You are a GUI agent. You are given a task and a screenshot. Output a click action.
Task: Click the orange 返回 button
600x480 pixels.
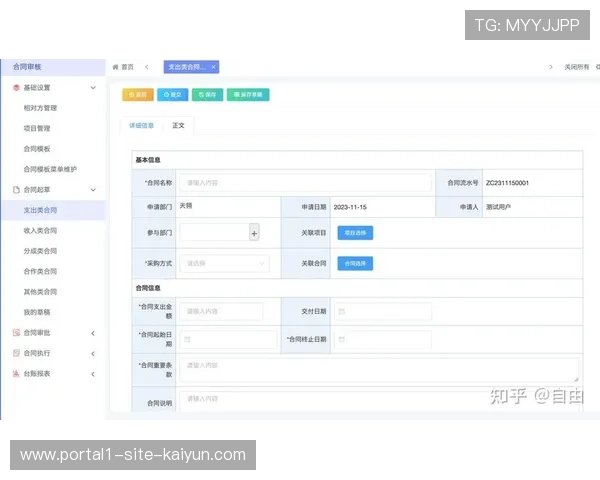click(138, 95)
